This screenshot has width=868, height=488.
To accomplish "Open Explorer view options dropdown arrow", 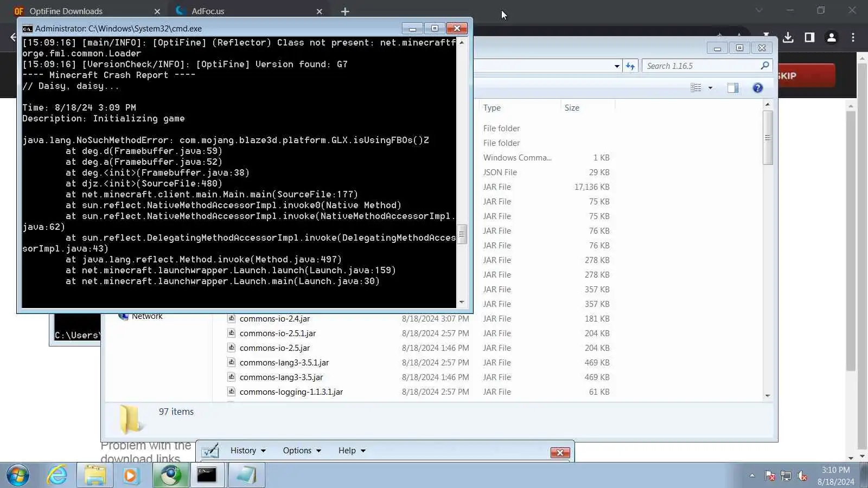I will (710, 88).
